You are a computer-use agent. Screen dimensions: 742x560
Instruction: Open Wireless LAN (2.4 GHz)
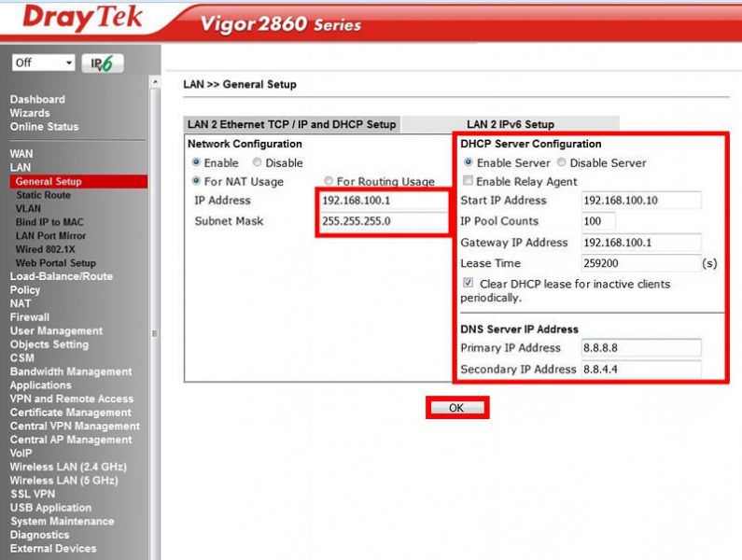coord(69,468)
